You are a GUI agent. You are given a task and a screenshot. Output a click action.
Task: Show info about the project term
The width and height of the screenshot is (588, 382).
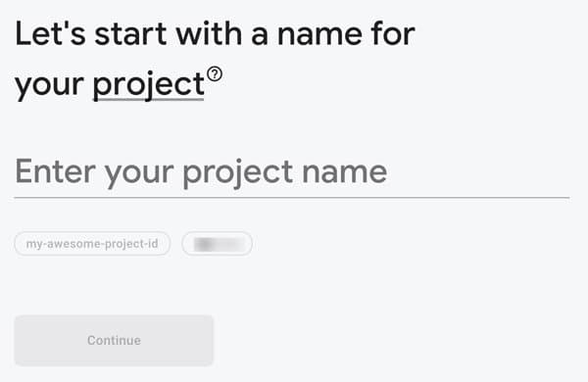(x=215, y=73)
